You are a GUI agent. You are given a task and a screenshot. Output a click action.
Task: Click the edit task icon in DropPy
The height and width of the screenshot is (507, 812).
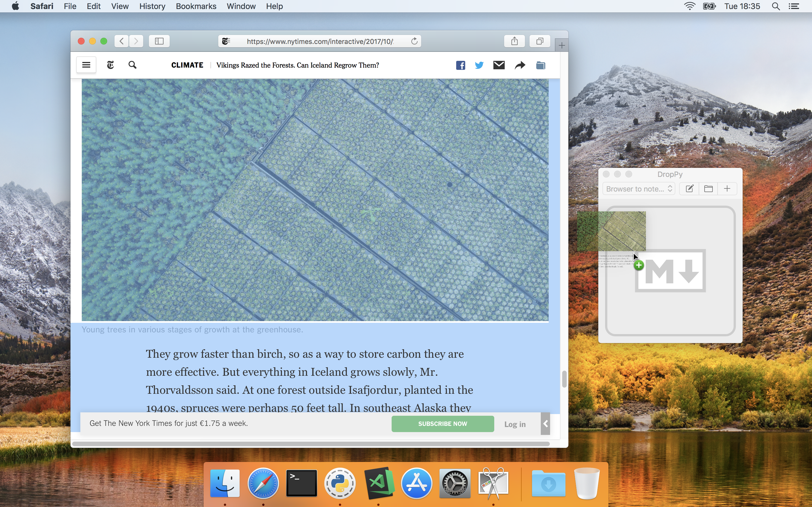(689, 189)
